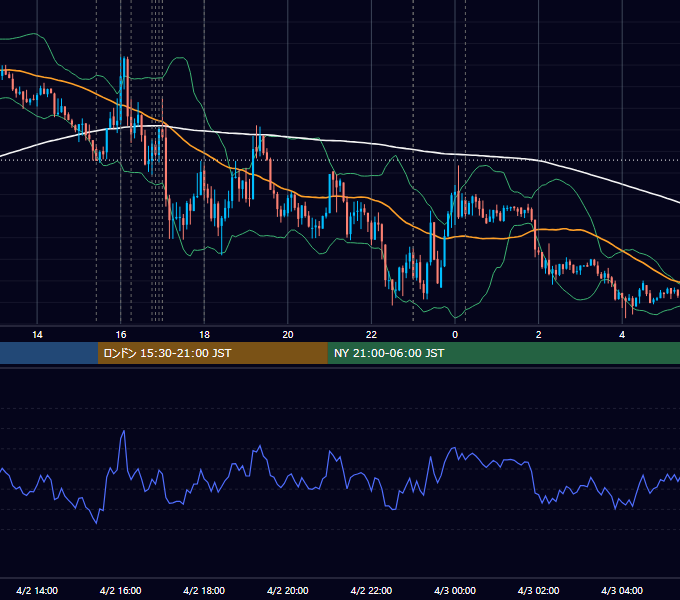Image resolution: width=680 pixels, height=600 pixels.
Task: Click the hour label 22 on time axis
Action: pos(371,335)
